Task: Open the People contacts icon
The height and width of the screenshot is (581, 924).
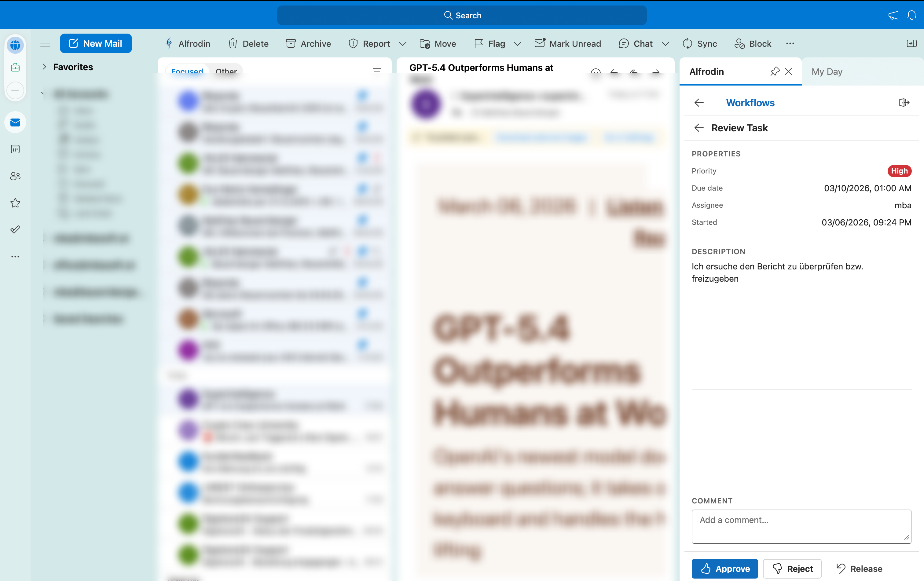Action: (15, 176)
